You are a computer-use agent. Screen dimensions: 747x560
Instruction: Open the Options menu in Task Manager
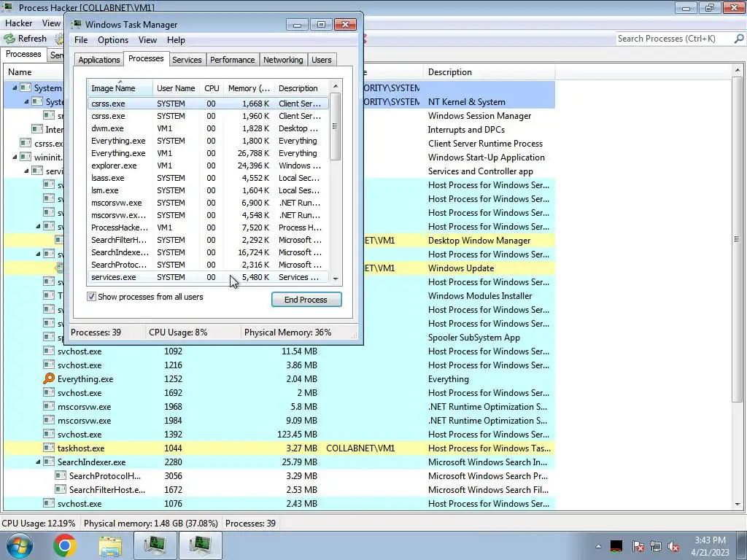click(x=113, y=40)
